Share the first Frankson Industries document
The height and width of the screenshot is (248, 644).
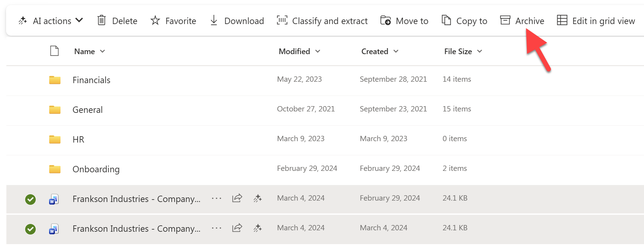tap(237, 198)
